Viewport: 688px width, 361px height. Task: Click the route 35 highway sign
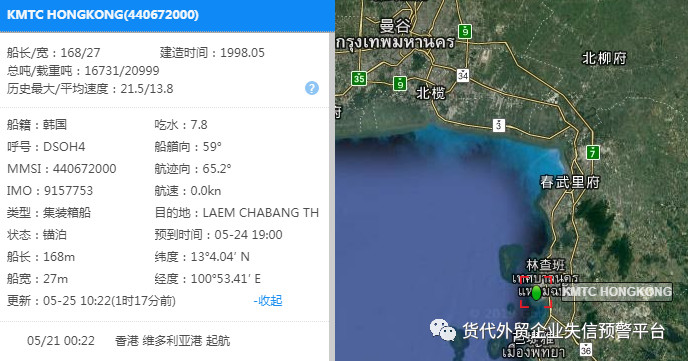point(359,78)
